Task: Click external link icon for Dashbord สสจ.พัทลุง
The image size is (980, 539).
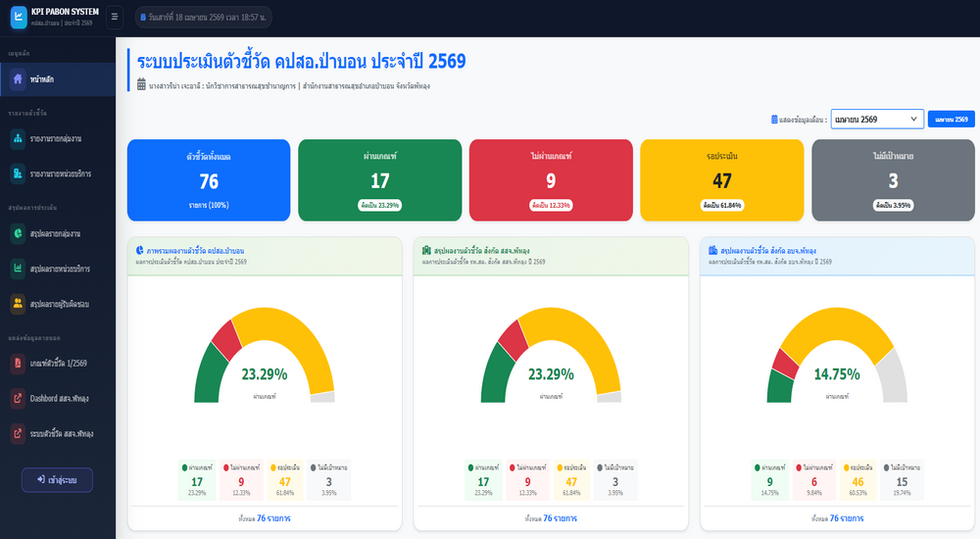Action: (18, 398)
